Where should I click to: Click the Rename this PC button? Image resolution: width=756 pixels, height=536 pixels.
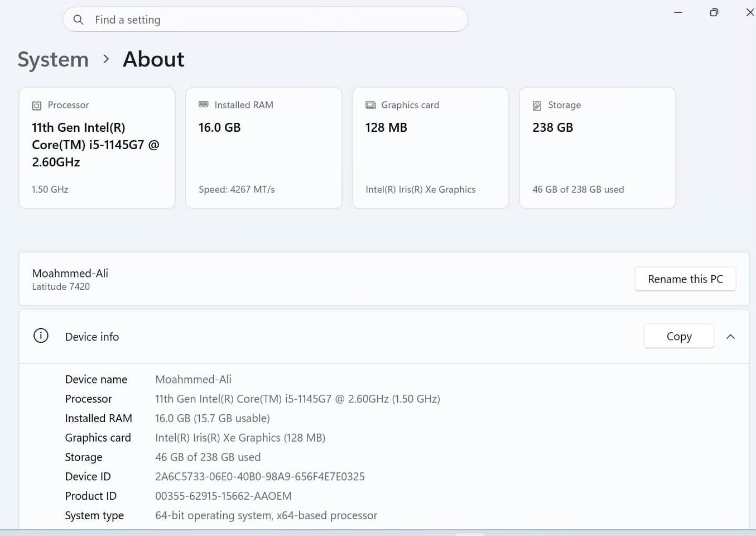point(685,279)
